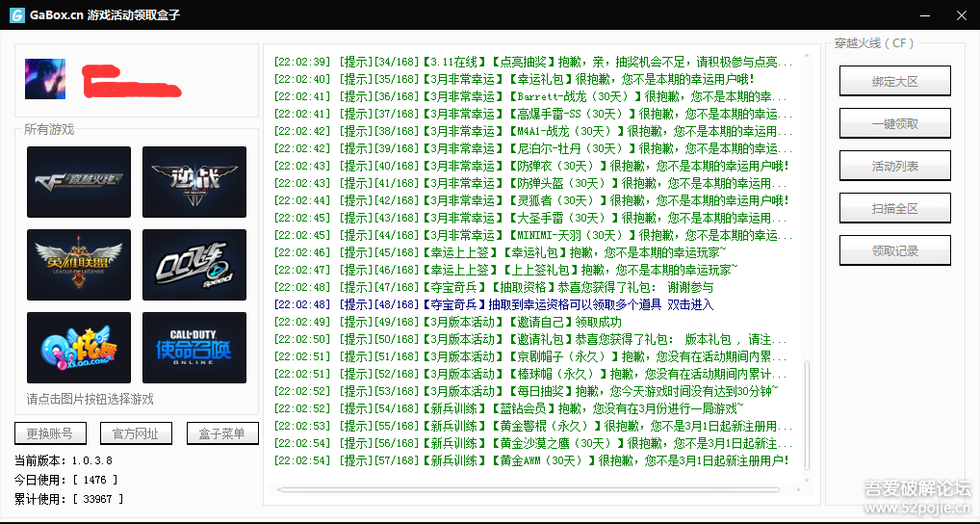Click the log's scroll-up arrow

tap(807, 55)
